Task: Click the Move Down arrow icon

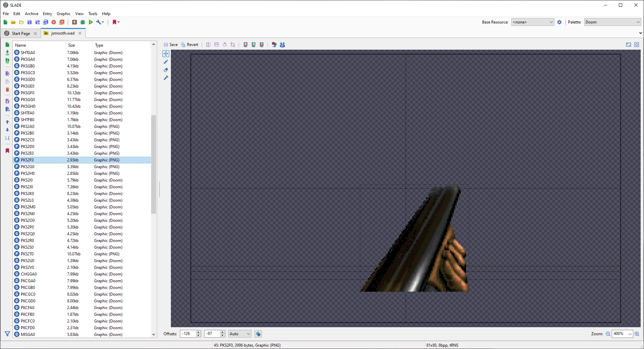Action: coord(7,130)
